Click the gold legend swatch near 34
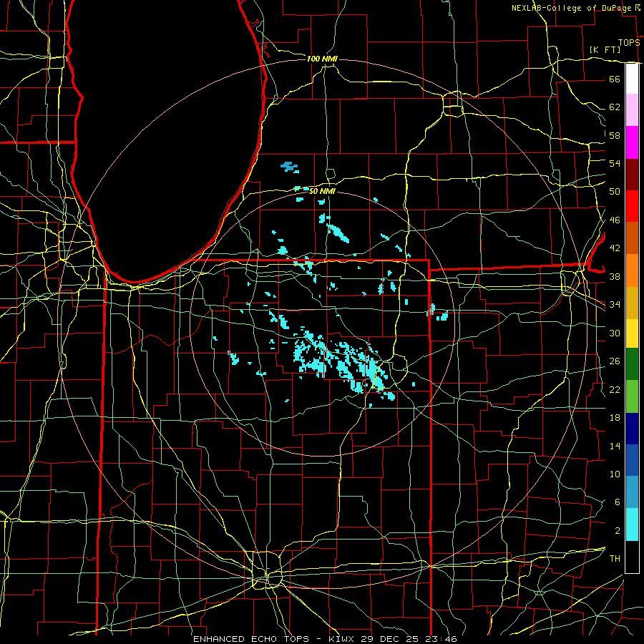The width and height of the screenshot is (644, 644). [632, 303]
